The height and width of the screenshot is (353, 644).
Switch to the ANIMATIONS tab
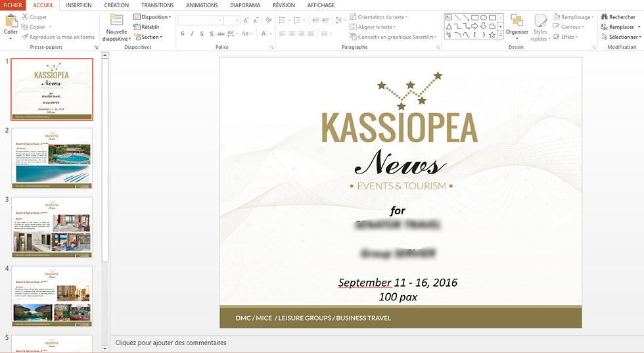point(202,5)
